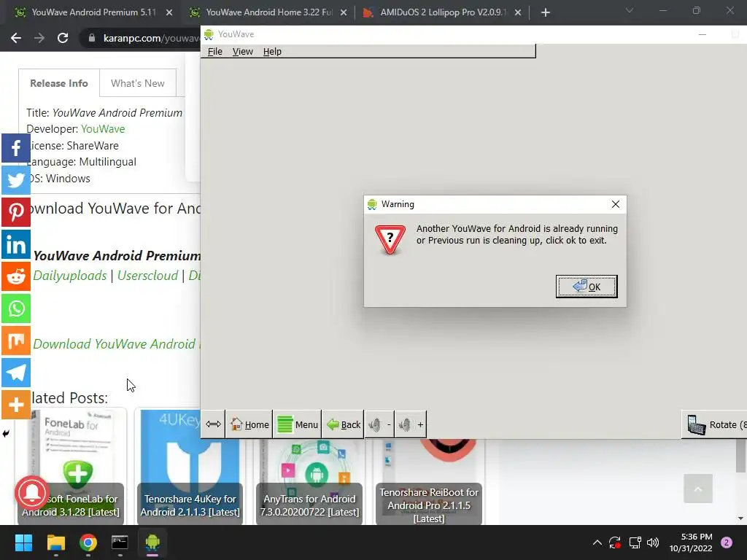Switch to Release Info tab
This screenshot has width=747, height=560.
59,83
